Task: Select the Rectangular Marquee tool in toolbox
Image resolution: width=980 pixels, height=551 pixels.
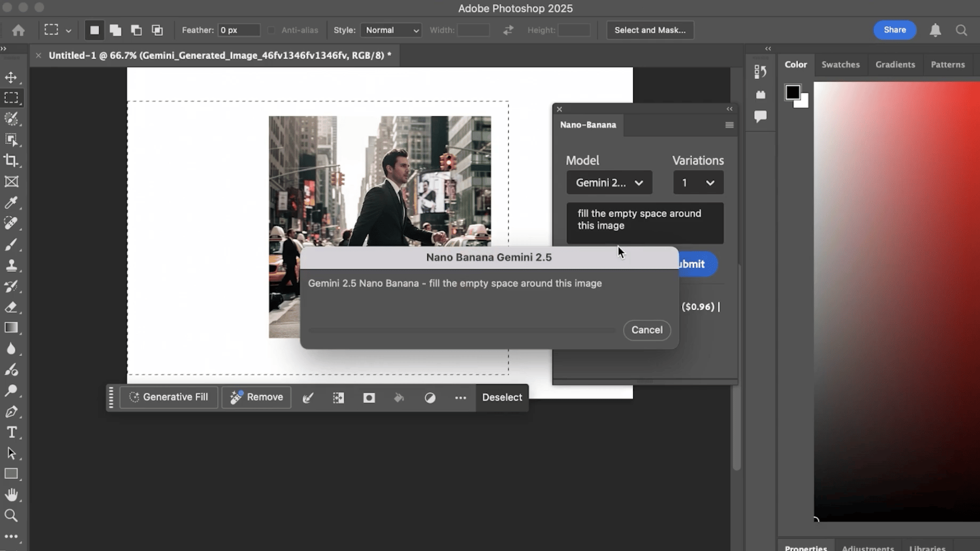Action: point(11,97)
